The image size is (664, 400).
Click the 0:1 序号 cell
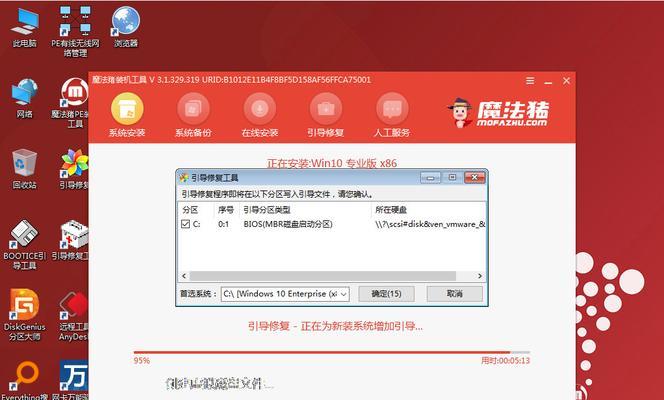click(224, 224)
